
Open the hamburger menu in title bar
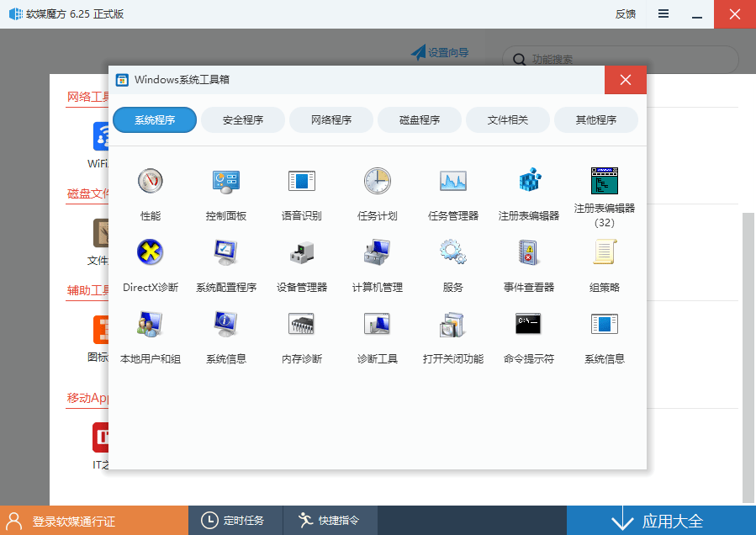(663, 14)
